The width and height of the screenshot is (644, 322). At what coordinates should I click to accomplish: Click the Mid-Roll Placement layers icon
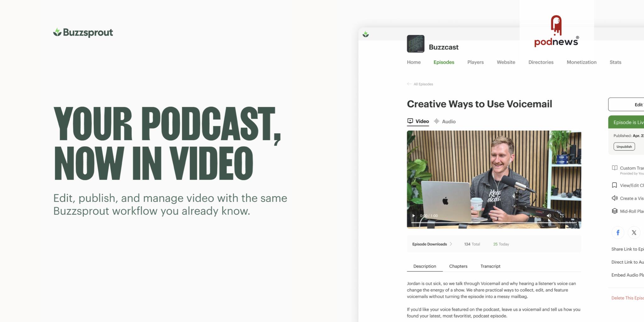tap(614, 211)
